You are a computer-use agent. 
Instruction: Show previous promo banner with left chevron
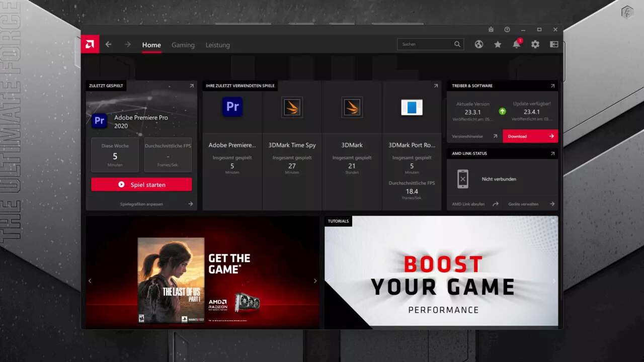tap(90, 281)
